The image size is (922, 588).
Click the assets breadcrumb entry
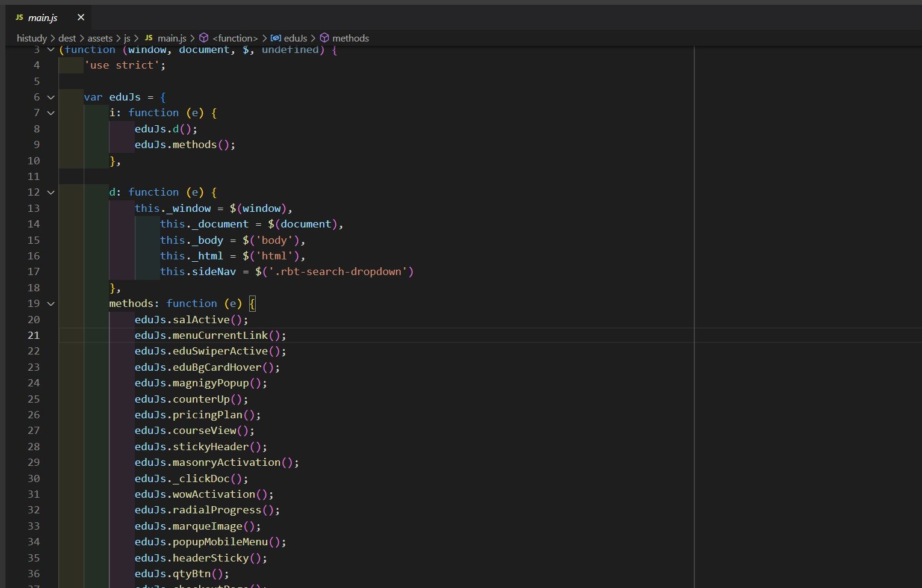[x=99, y=37]
